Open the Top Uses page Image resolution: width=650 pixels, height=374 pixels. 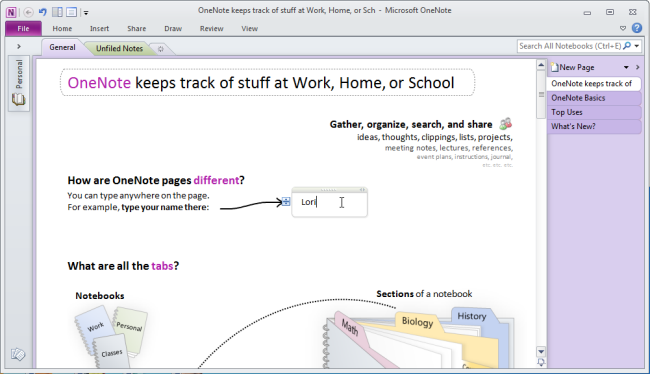(x=594, y=112)
